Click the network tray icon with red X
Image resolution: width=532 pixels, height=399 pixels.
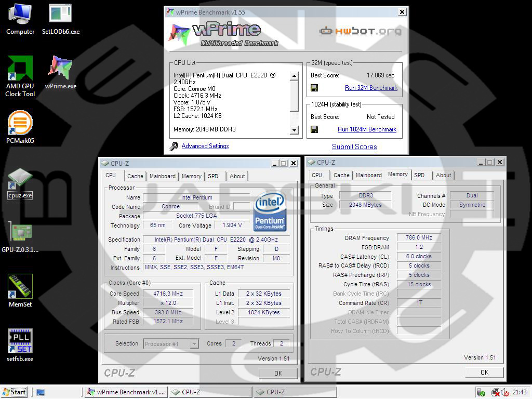pos(495,393)
